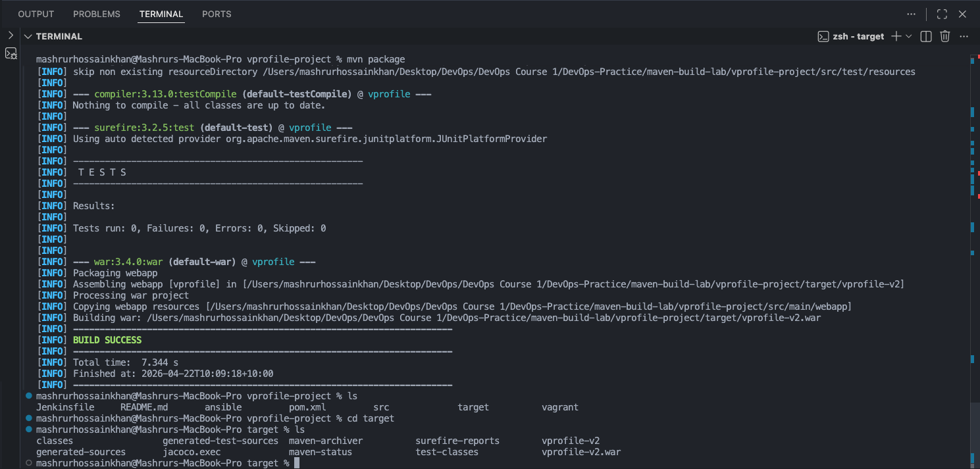Kill terminal with the trash icon

[945, 36]
